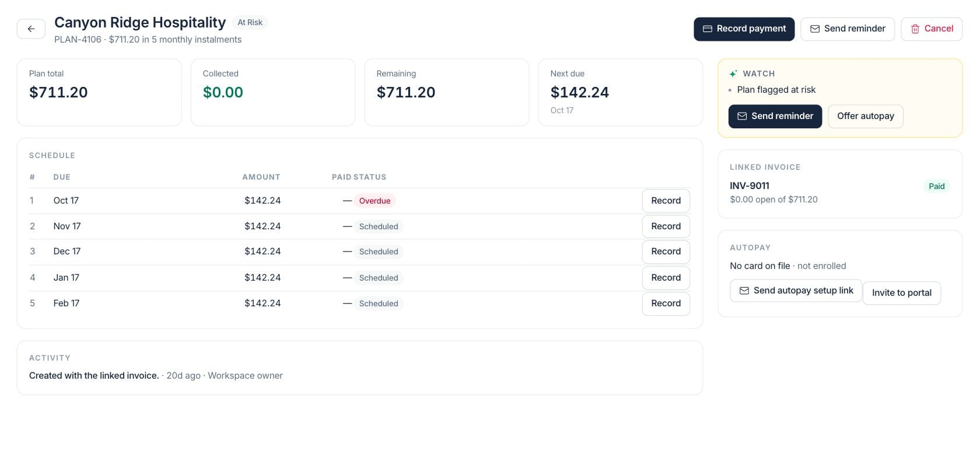Click envelope icon in Watch card's Send reminder
The height and width of the screenshot is (465, 980).
[742, 116]
